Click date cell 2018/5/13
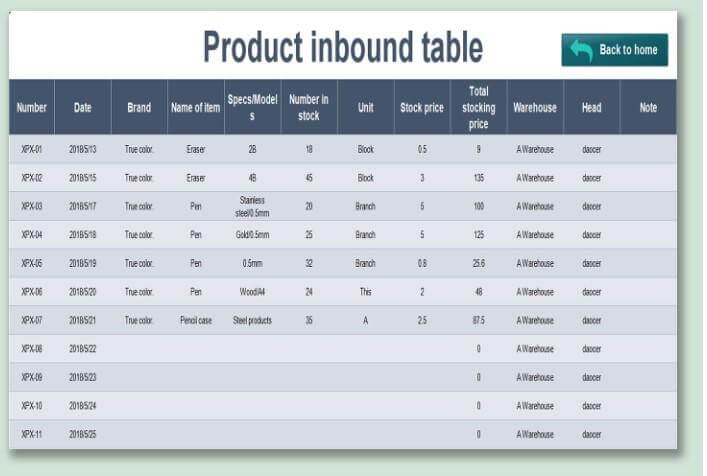This screenshot has height=476, width=707. (83, 149)
